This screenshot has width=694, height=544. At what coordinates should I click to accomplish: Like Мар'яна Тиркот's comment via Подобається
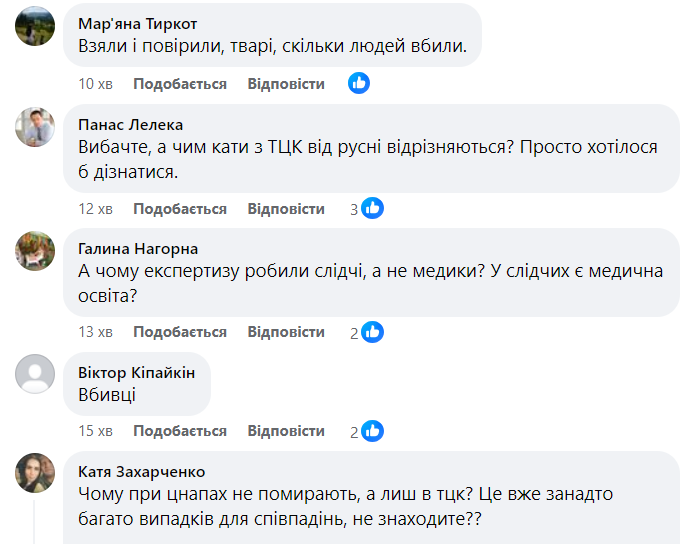(180, 84)
